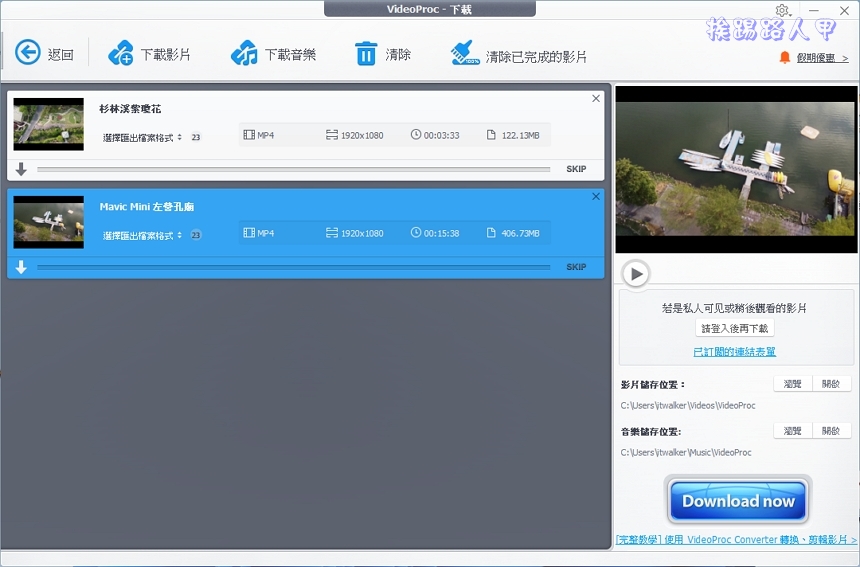The height and width of the screenshot is (567, 860).
Task: Click 瀏覽 for 音樂儲存位置
Action: tap(793, 431)
